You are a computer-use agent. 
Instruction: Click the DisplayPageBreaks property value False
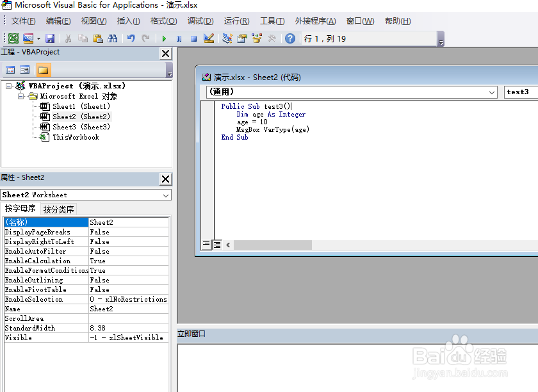point(129,233)
